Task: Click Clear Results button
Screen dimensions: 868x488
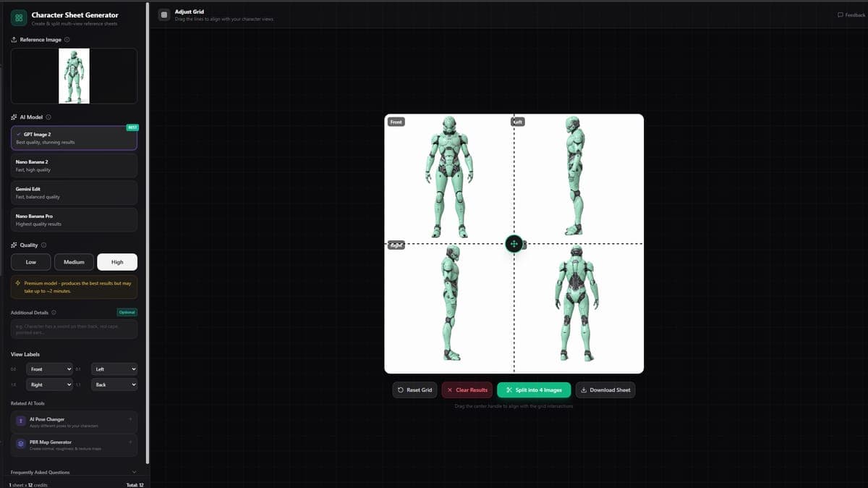Action: point(467,390)
